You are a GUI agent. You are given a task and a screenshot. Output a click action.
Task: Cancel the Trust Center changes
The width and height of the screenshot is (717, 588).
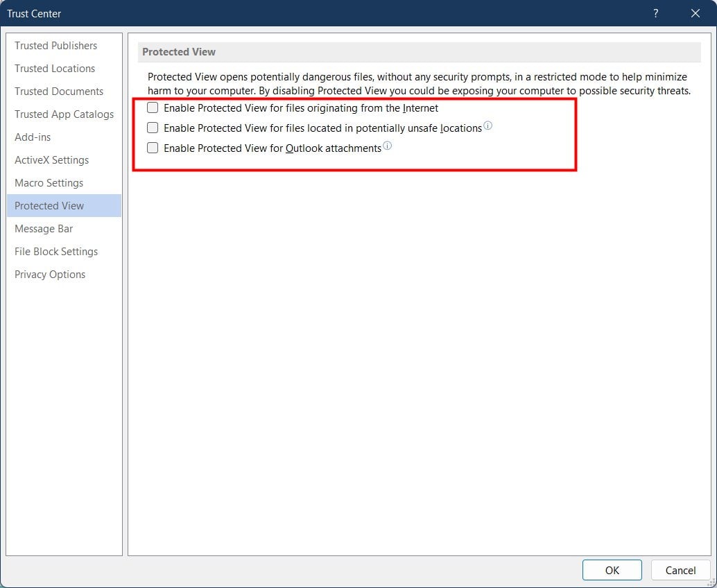click(680, 570)
